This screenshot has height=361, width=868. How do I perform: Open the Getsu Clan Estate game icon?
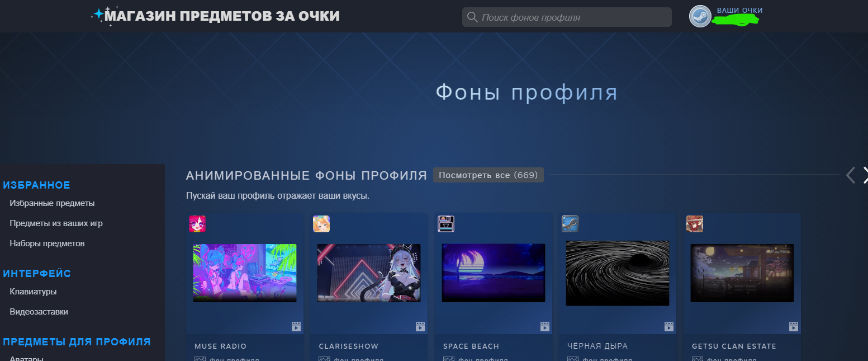click(695, 224)
